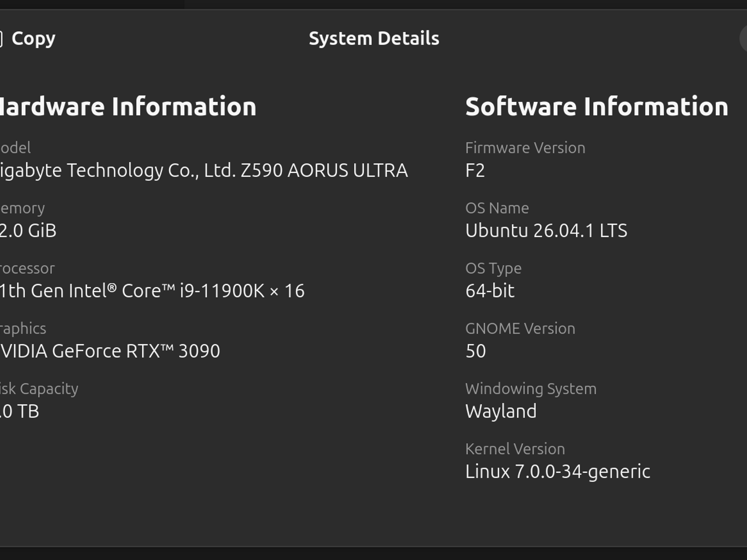Click the GeForce RTX 3090 graphics value
The image size is (747, 560).
click(x=110, y=351)
